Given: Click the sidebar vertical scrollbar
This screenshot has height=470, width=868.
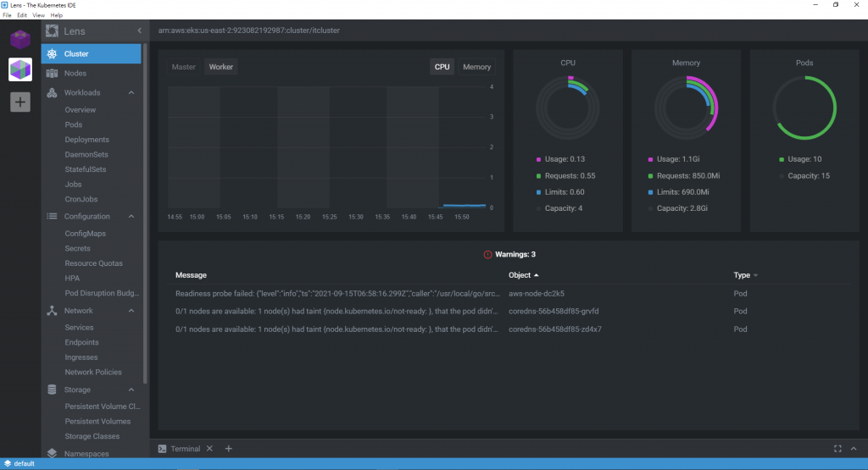Looking at the screenshot, I should pyautogui.click(x=145, y=213).
